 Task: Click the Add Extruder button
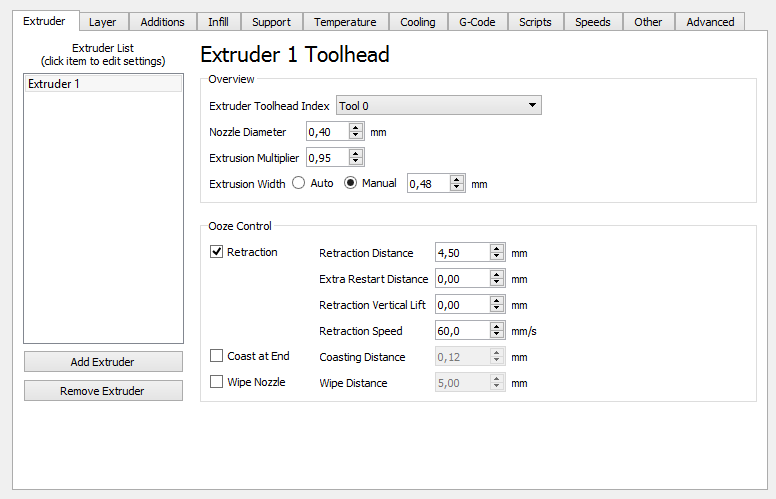(103, 362)
